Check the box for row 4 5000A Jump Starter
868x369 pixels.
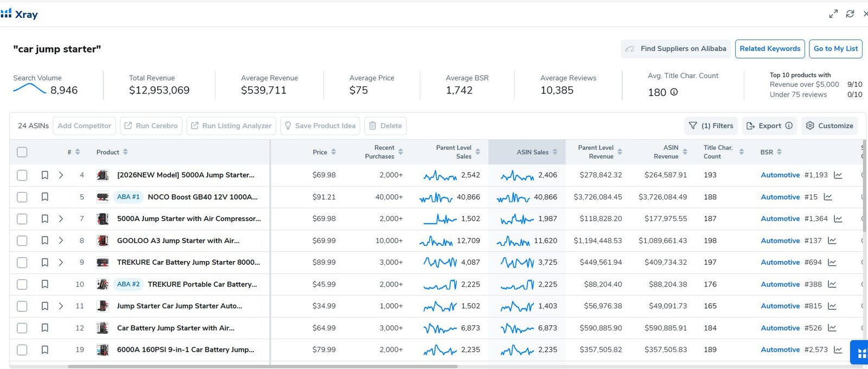click(22, 175)
